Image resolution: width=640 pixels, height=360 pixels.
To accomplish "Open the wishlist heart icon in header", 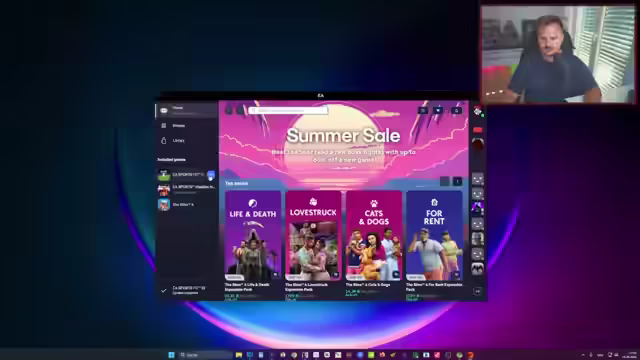I will 438,110.
